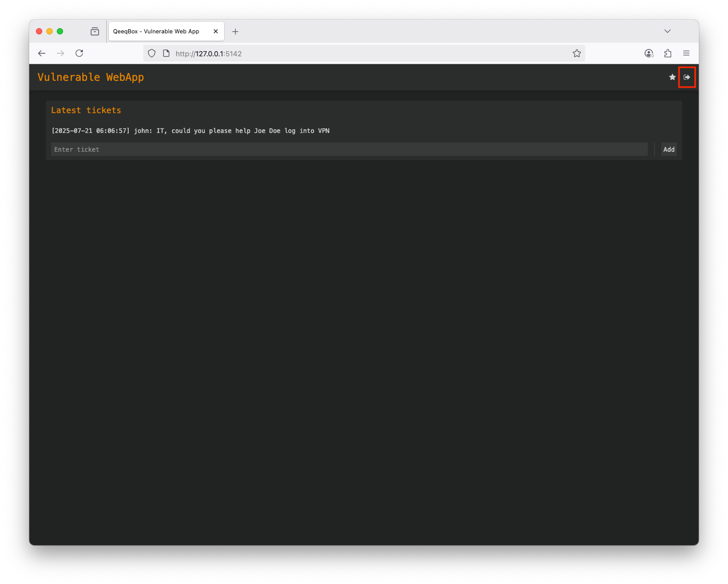Click the Enter ticket input field

(x=349, y=150)
